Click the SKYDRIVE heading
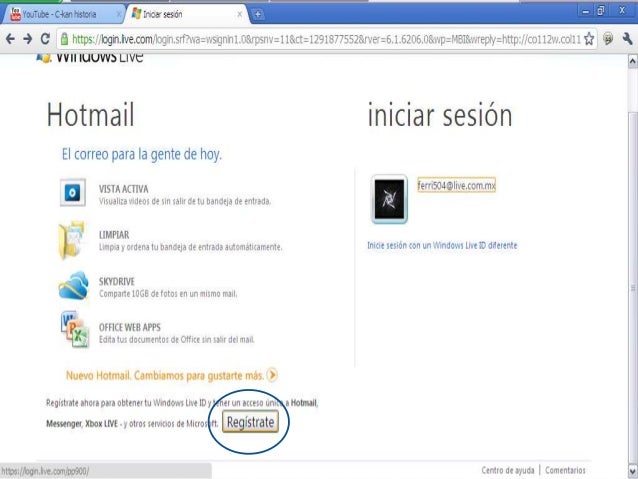The width and height of the screenshot is (638, 479). 117,281
